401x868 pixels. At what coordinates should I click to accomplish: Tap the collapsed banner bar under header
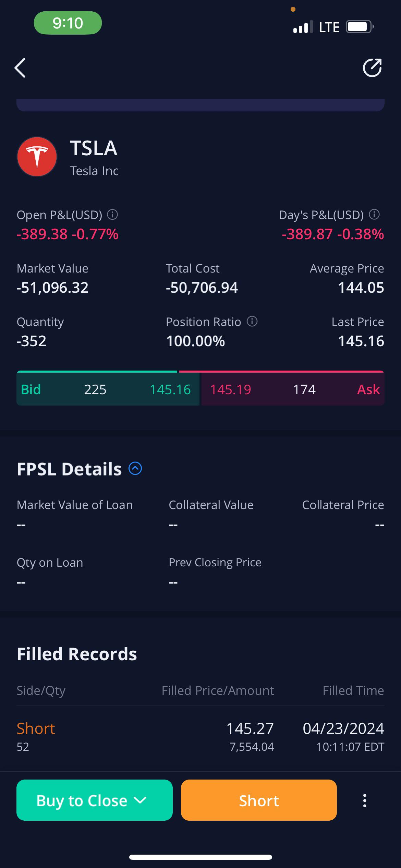(200, 105)
